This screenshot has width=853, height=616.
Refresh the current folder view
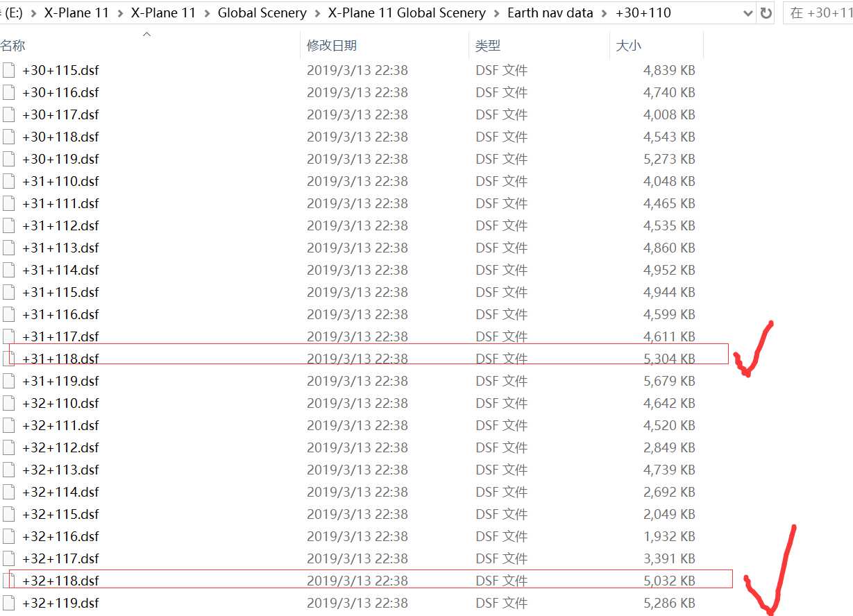(x=766, y=13)
